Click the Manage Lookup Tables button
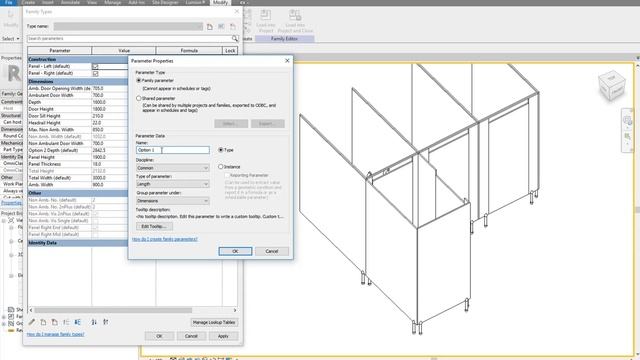The height and width of the screenshot is (360, 640). click(214, 322)
